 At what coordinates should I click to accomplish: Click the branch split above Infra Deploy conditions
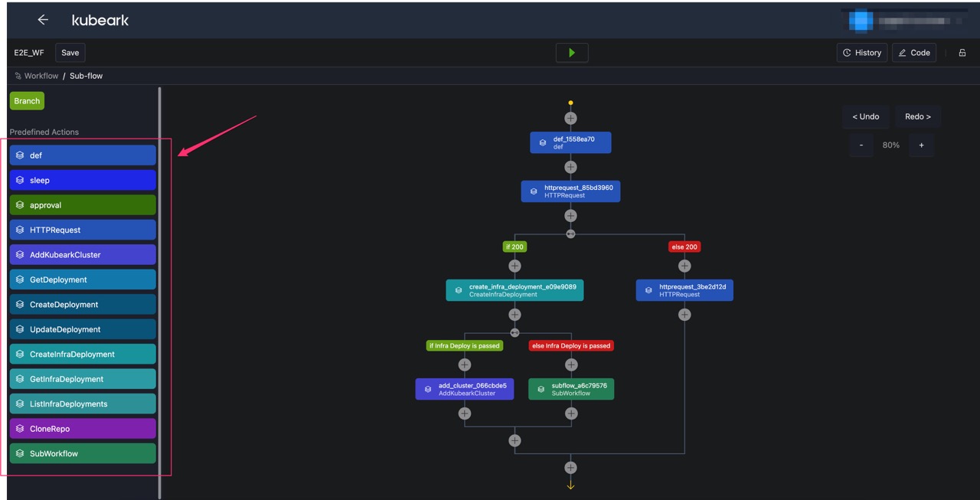(514, 333)
